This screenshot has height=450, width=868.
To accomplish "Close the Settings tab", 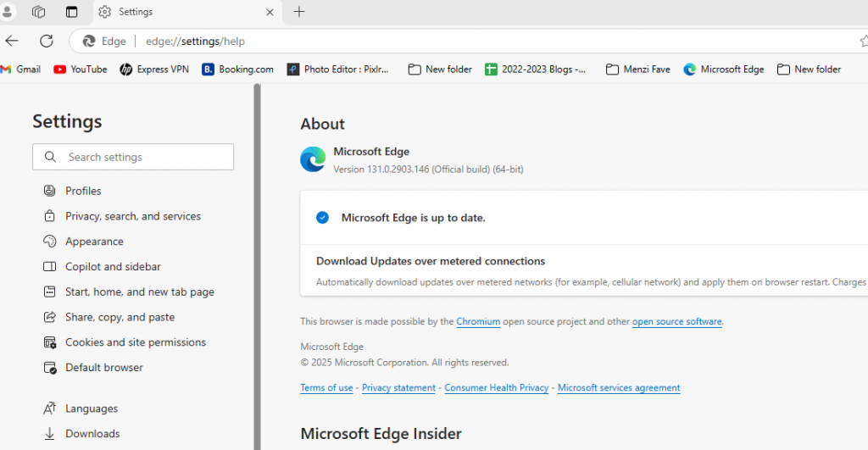I will click(x=270, y=12).
